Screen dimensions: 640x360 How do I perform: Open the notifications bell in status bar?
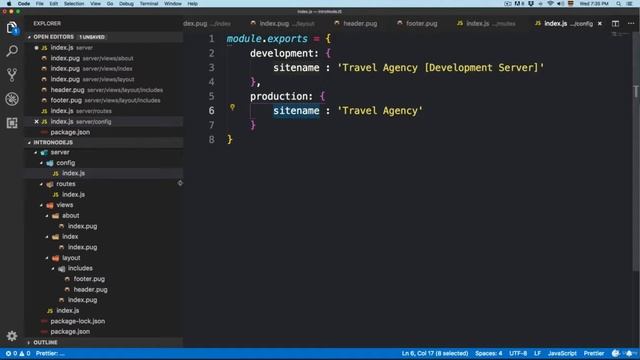(629, 353)
